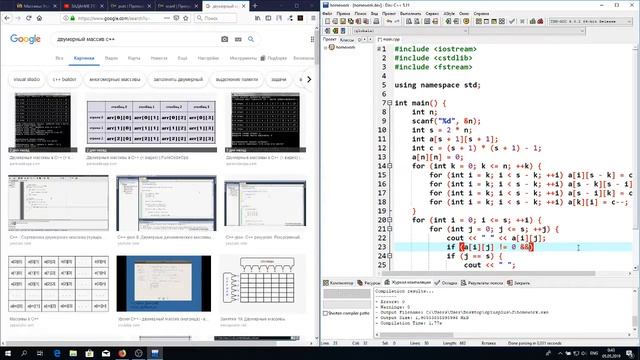Click the Rebuild All icon in Dev-C++
The image size is (640, 360).
[x=502, y=21]
